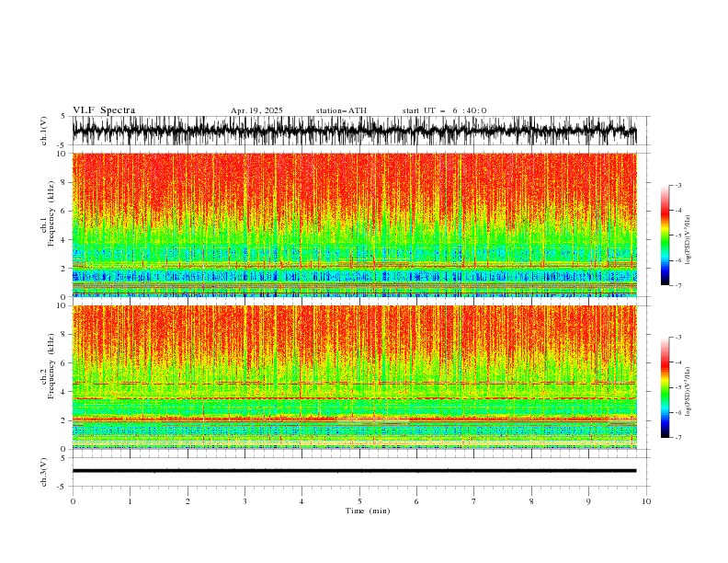Image resolution: width=728 pixels, height=563 pixels.
Task: Click the "5" volt tick of ch.1 waveform
Action: point(63,117)
